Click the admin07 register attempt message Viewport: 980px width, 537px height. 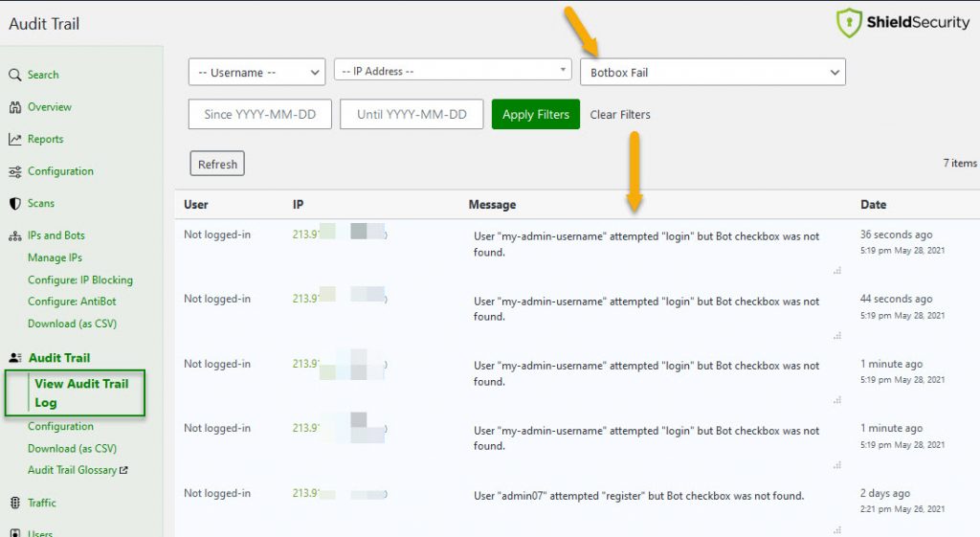tap(638, 496)
